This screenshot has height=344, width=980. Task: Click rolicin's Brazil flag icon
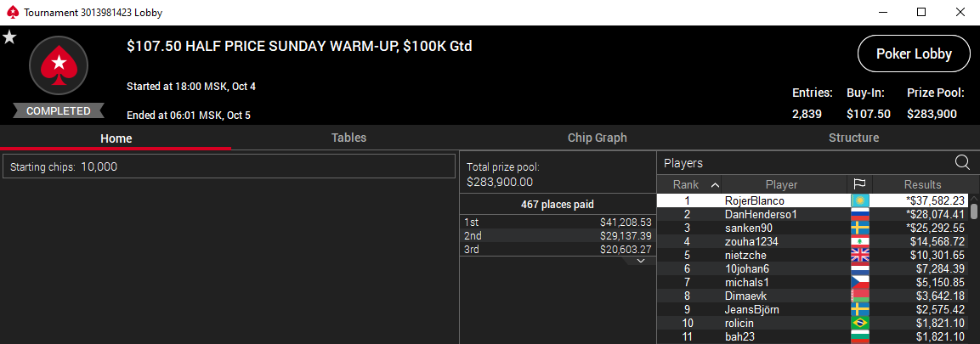pos(860,323)
